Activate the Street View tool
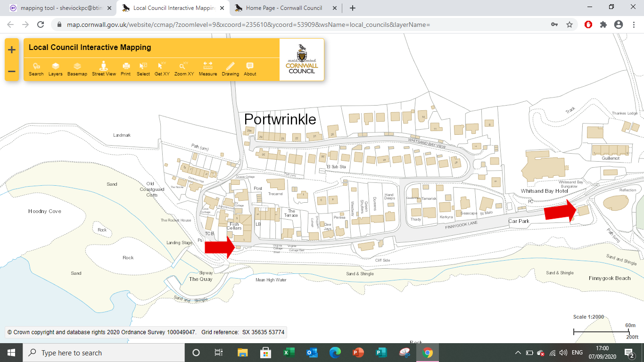Screen dimensions: 644x362 point(104,69)
